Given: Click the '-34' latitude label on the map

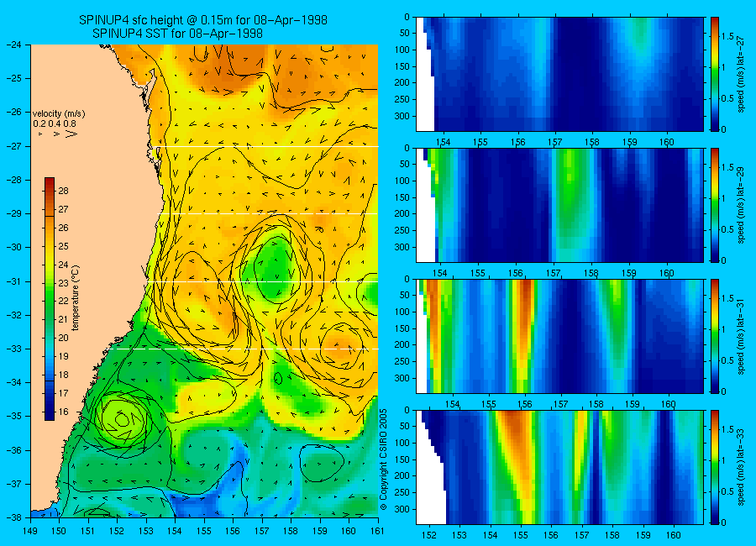Looking at the screenshot, I should click(x=13, y=382).
